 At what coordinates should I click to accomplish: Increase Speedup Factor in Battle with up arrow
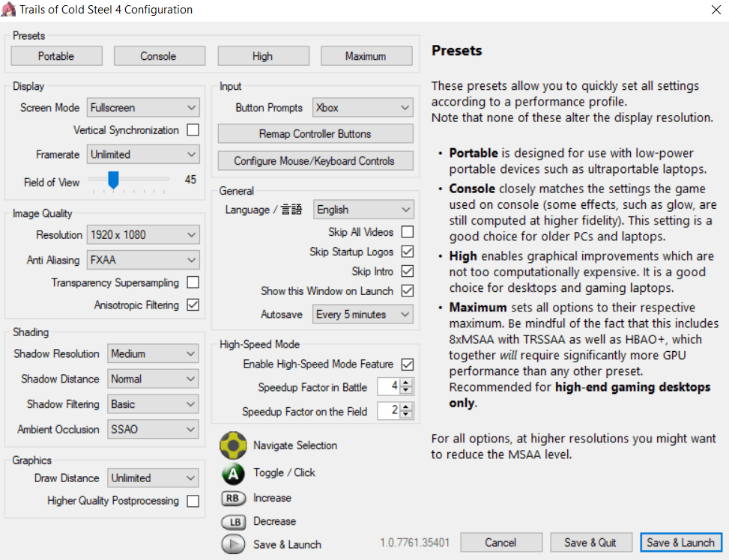point(406,383)
